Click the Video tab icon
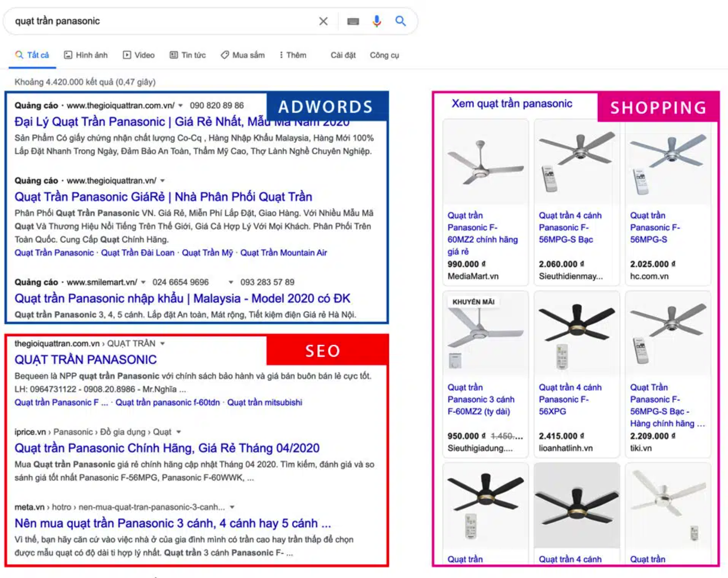 coord(127,55)
